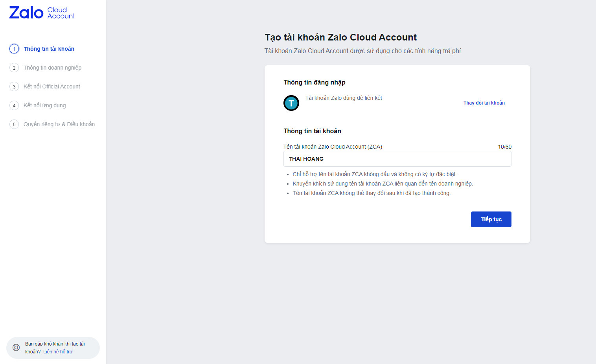Click the 'Cloud Account' text beside the logo
The width and height of the screenshot is (596, 364).
tap(61, 13)
